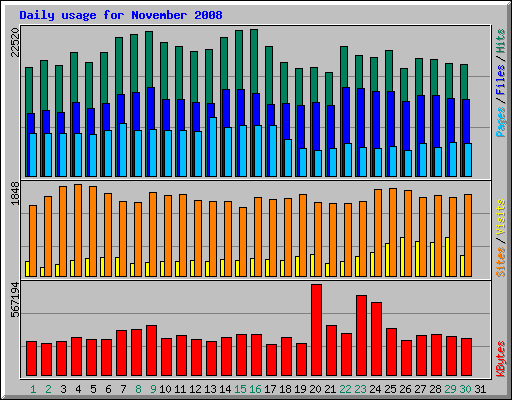This screenshot has width=512, height=400.
Task: Click the light blue Pages bar for day 13
Action: click(213, 147)
